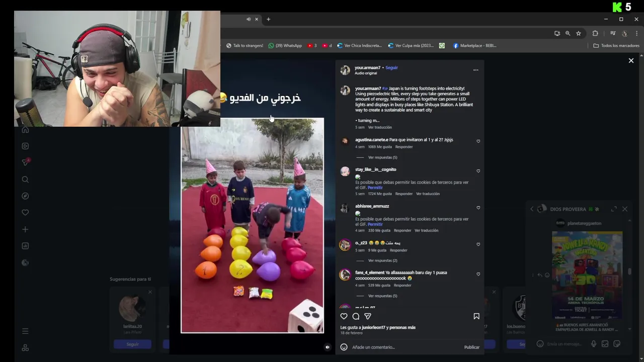Screen dimensions: 644x362
Task: Like abhisree_ammuzz's comment
Action: (x=478, y=208)
